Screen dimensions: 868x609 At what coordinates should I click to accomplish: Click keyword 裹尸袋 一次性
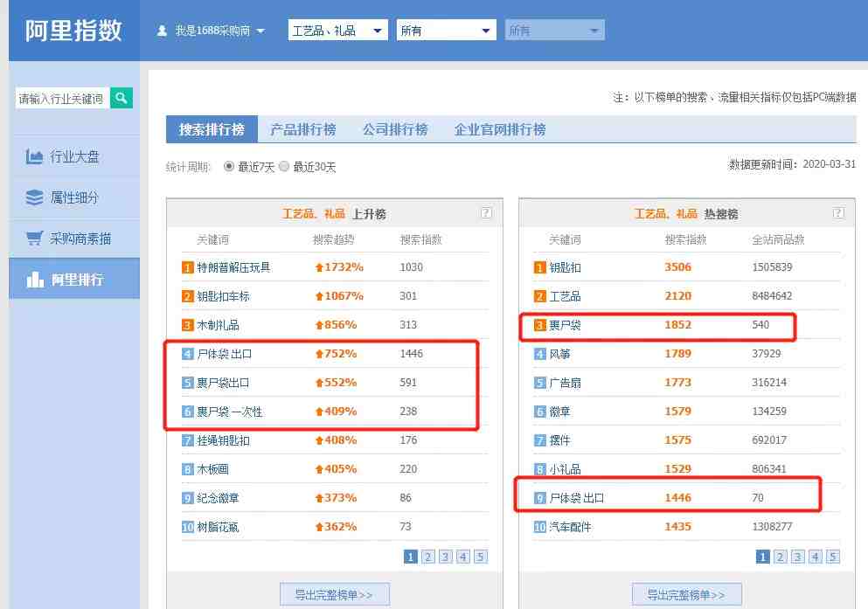[230, 412]
